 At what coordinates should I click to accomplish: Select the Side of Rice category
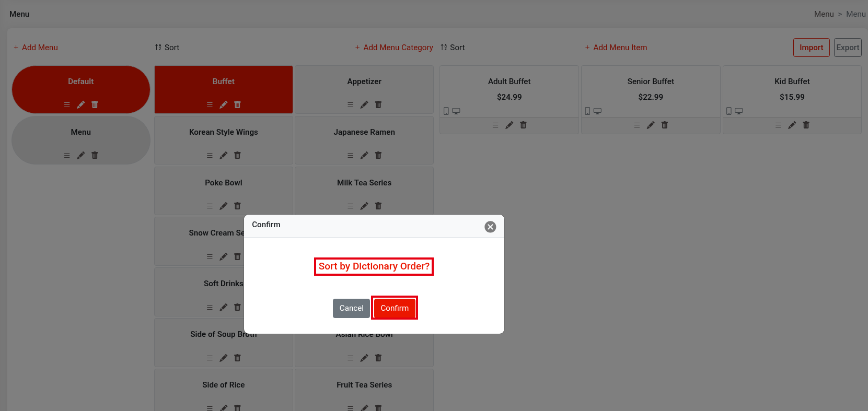click(224, 390)
